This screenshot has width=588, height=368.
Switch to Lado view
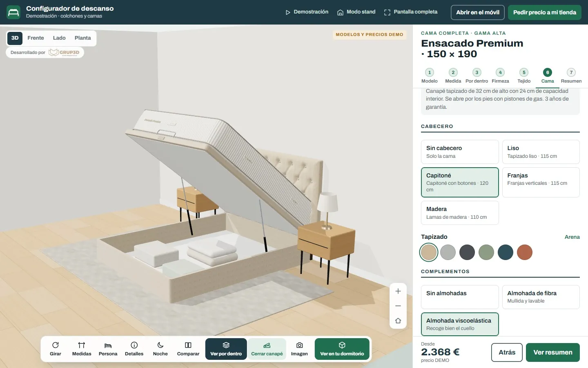tap(59, 38)
